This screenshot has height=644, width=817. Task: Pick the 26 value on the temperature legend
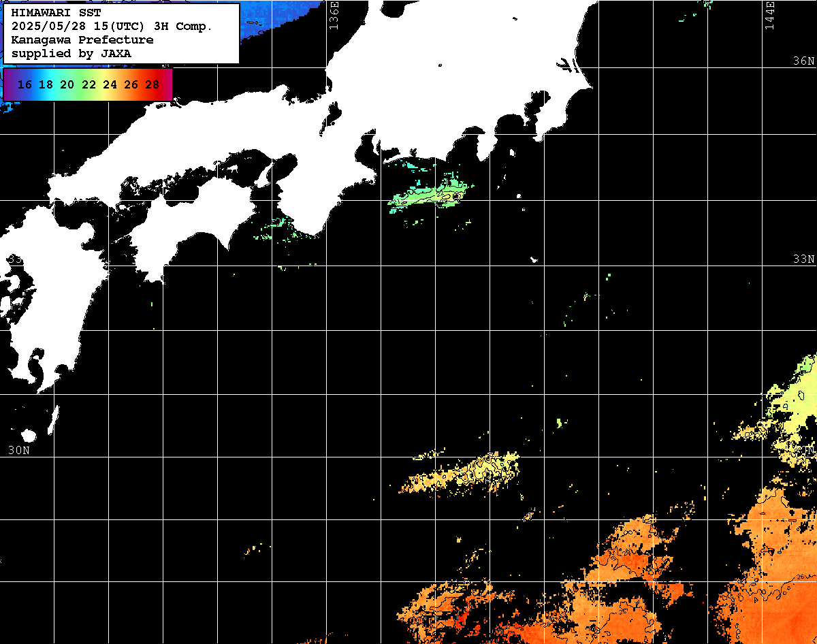click(131, 84)
